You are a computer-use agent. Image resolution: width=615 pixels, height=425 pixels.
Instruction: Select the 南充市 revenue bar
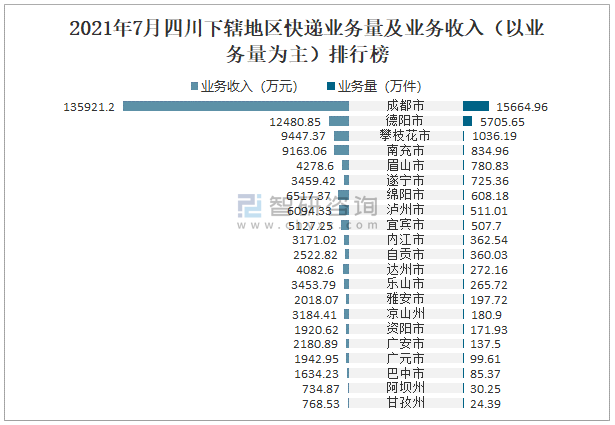click(341, 151)
